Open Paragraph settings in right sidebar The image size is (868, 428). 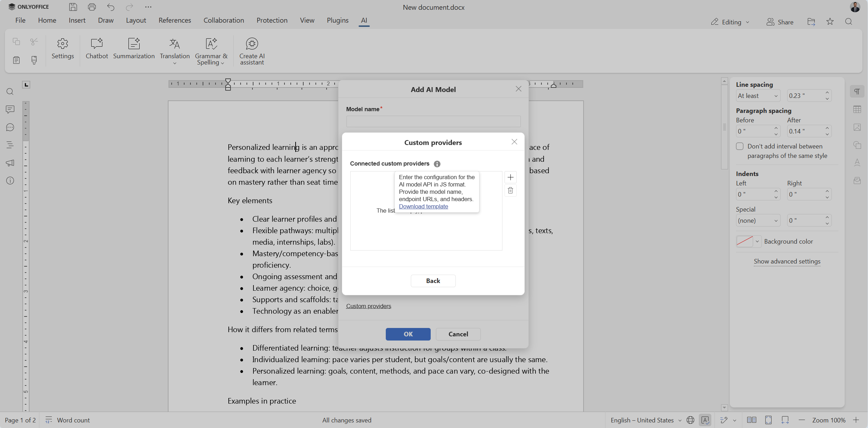(857, 92)
